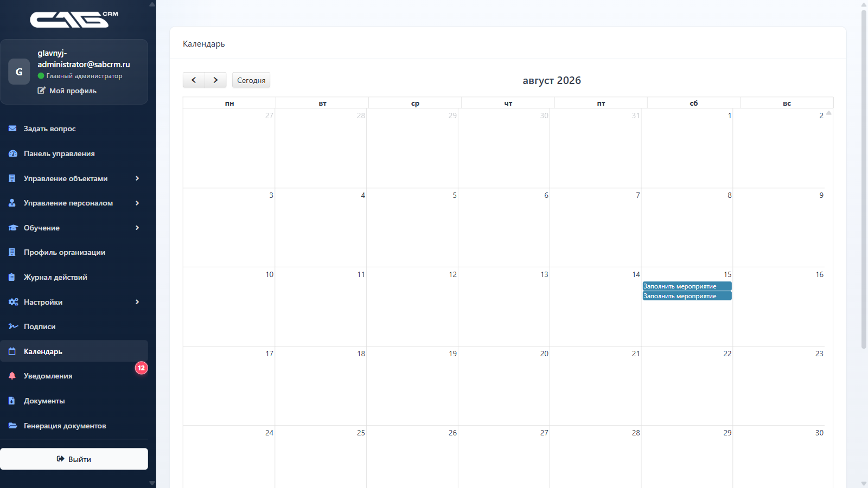Open the Задать вопрос menu item

[74, 129]
